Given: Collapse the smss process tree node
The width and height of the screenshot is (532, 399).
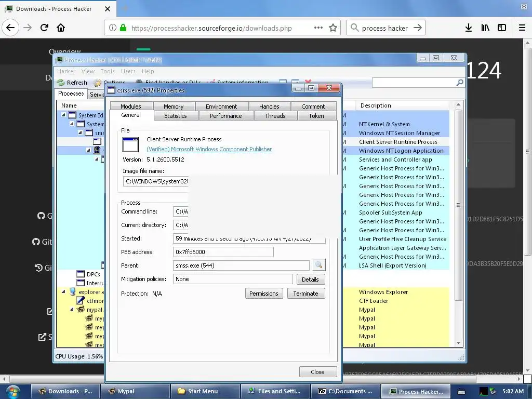Looking at the screenshot, I should pyautogui.click(x=80, y=132).
